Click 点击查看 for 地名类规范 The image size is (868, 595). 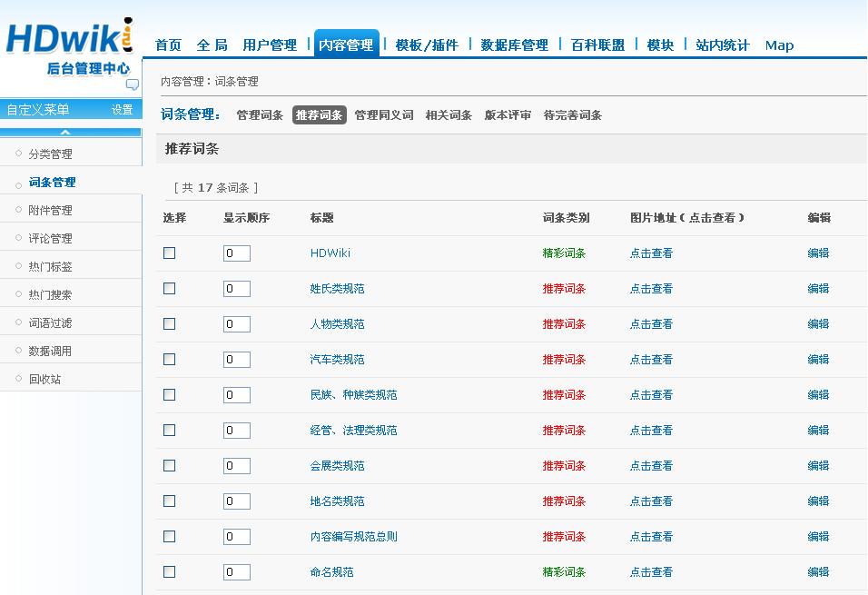(651, 501)
